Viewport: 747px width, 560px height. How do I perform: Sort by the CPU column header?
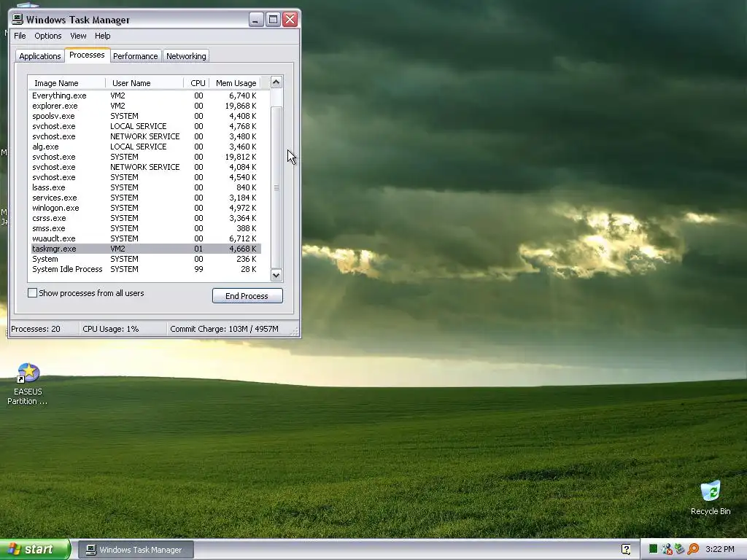tap(197, 83)
